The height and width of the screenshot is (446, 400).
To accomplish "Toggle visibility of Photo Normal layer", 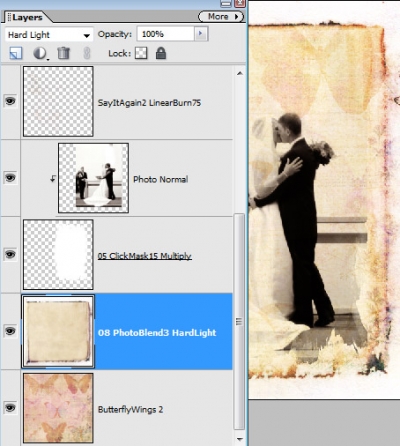I will pos(10,178).
